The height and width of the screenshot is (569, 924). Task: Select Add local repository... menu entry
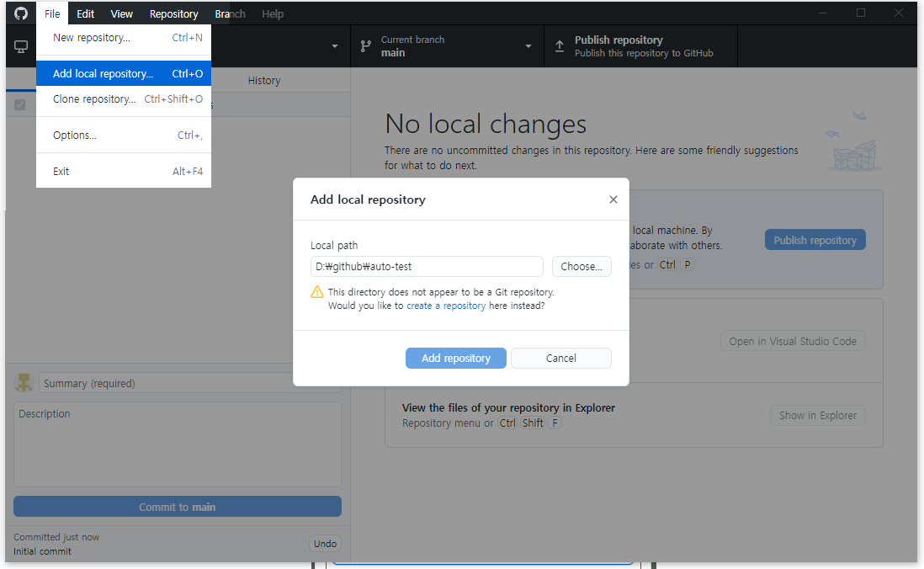point(124,74)
